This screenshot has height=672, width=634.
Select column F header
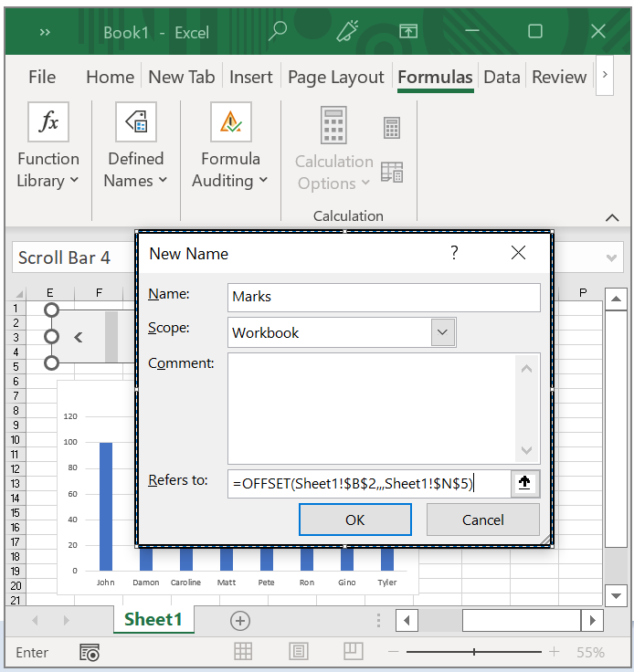99,293
